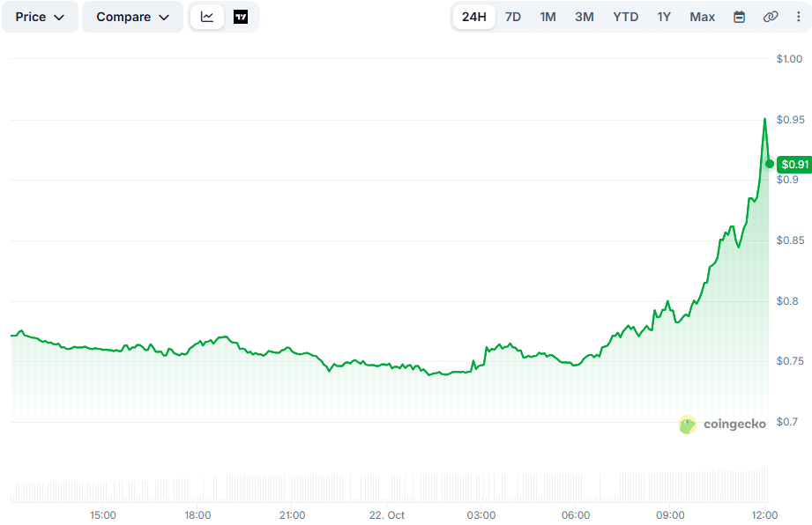Switch to the line chart view
812x525 pixels.
pos(207,17)
